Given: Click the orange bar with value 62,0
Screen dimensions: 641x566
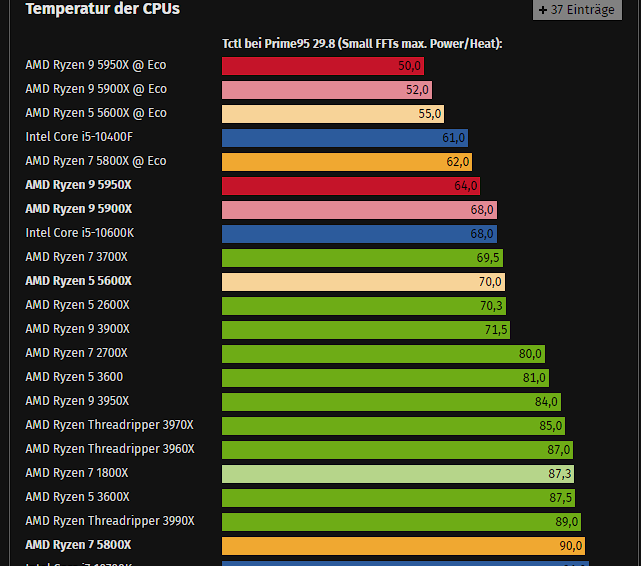Looking at the screenshot, I should [347, 162].
